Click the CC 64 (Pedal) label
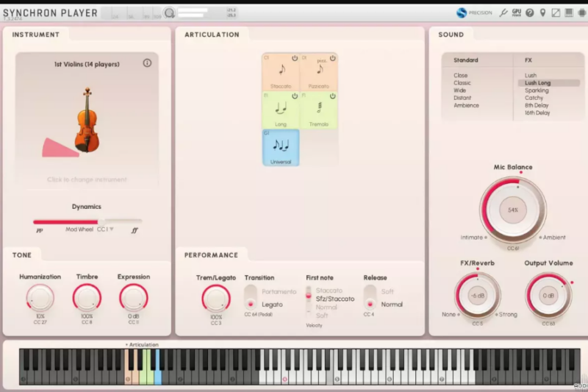The width and height of the screenshot is (588, 392). [x=259, y=314]
